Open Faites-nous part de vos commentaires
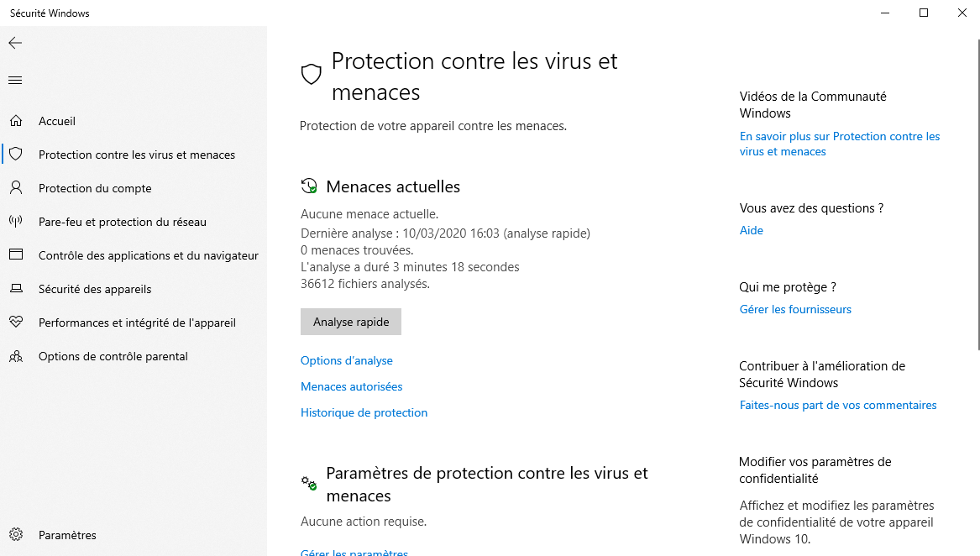 837,405
